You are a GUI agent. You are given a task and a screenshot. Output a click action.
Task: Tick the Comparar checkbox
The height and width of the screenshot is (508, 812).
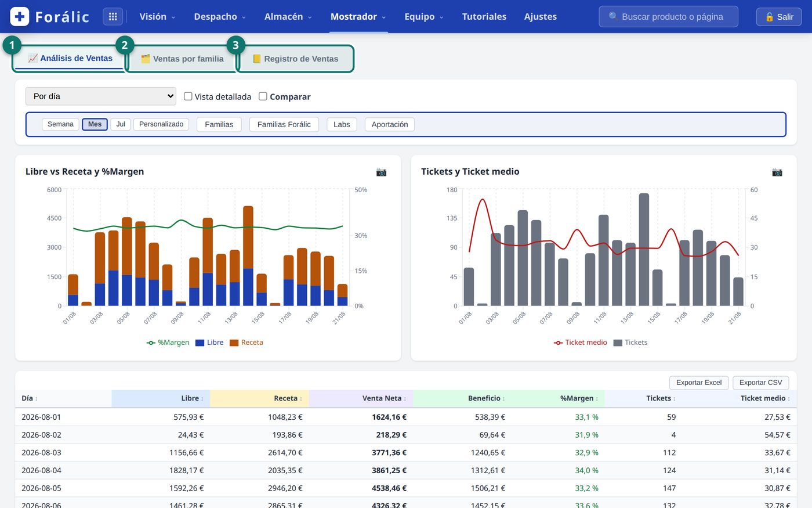[x=263, y=96]
